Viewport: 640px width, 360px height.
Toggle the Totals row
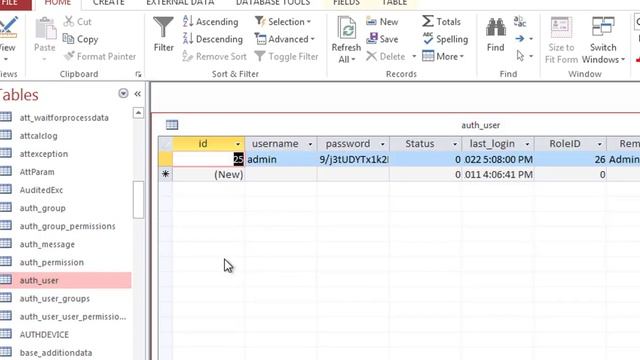click(x=441, y=22)
